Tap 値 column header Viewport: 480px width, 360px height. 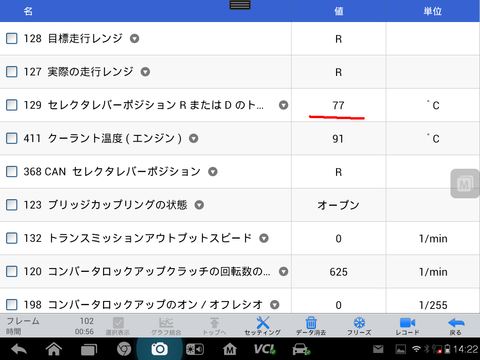(x=339, y=11)
